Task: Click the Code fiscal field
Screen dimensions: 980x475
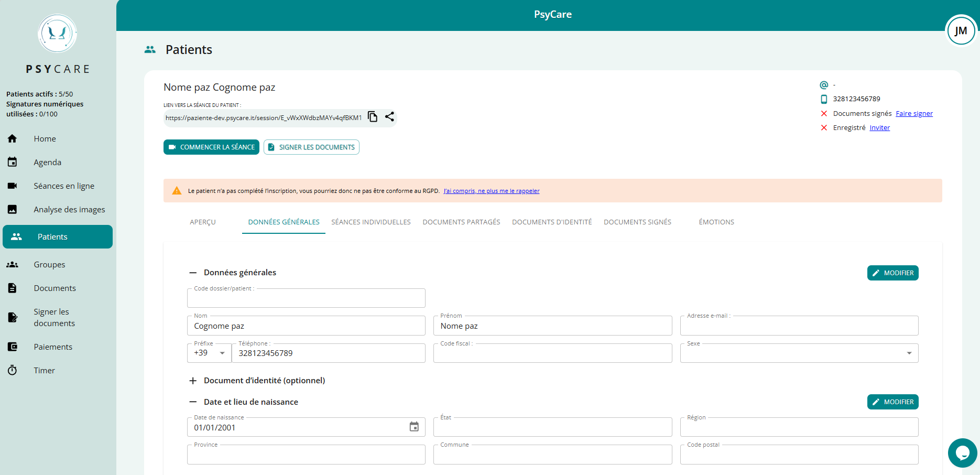Action: (x=552, y=353)
